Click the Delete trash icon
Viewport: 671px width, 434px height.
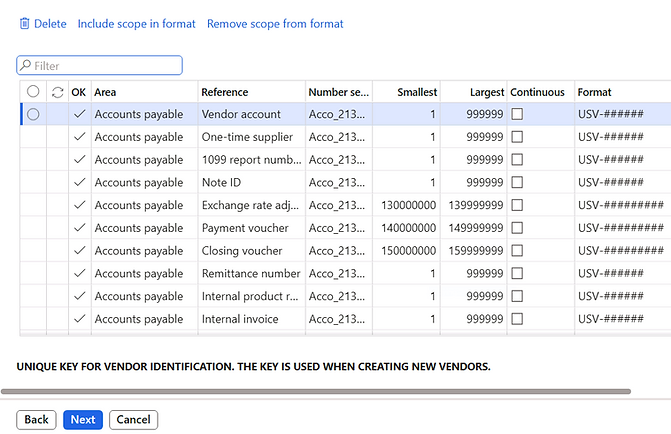point(24,24)
